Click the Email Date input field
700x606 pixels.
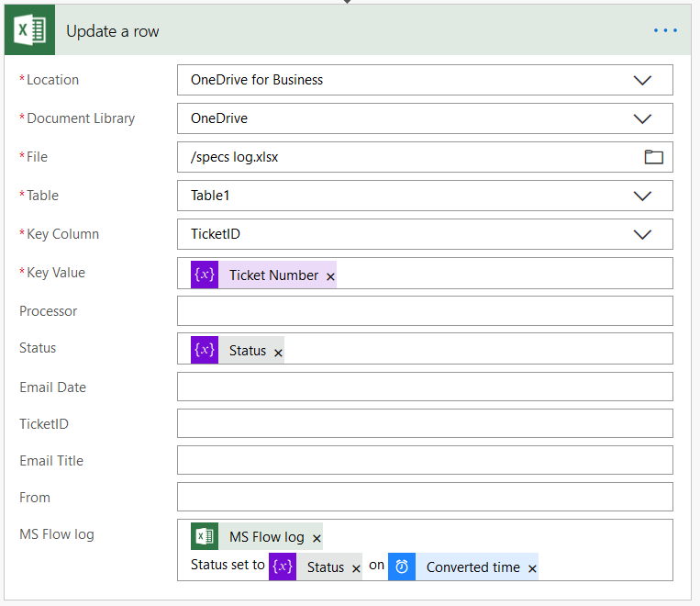(x=425, y=387)
